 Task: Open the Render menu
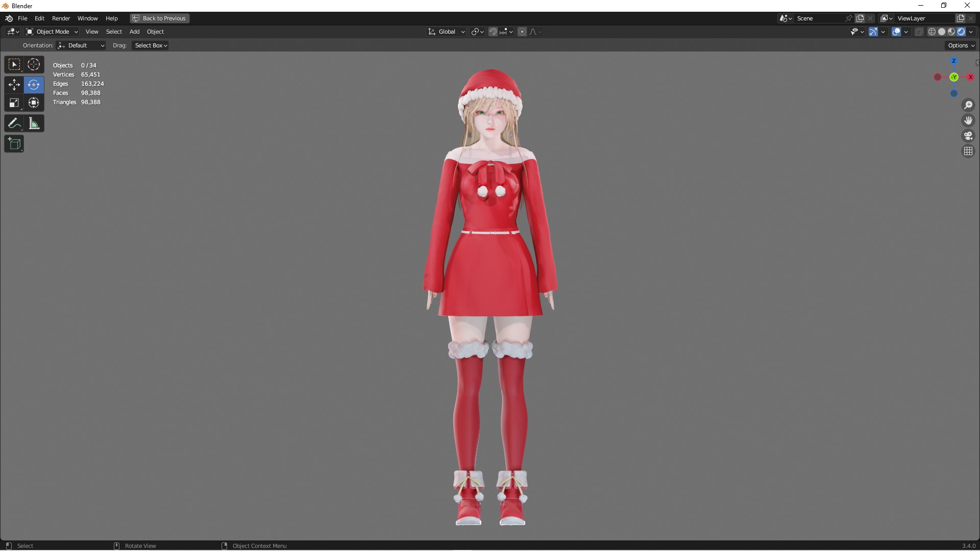pos(61,18)
